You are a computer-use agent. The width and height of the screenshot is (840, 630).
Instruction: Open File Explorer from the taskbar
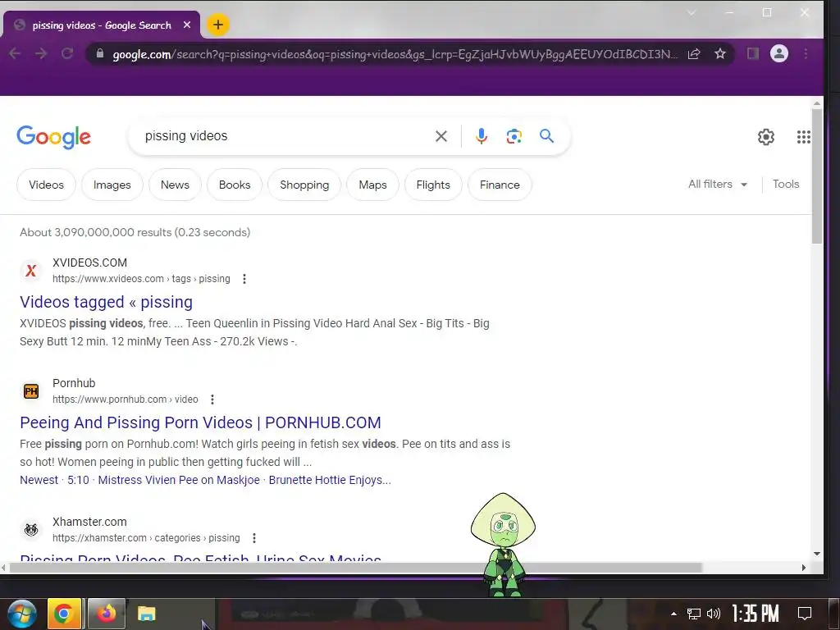(x=146, y=614)
